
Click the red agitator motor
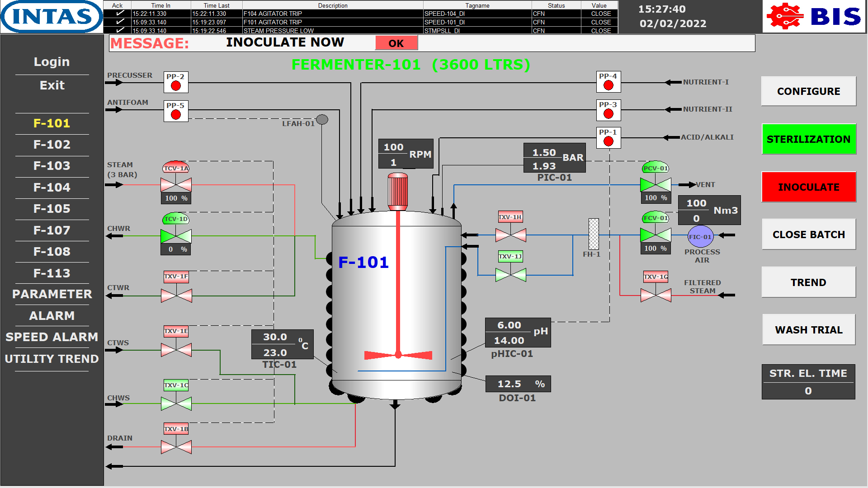(398, 192)
